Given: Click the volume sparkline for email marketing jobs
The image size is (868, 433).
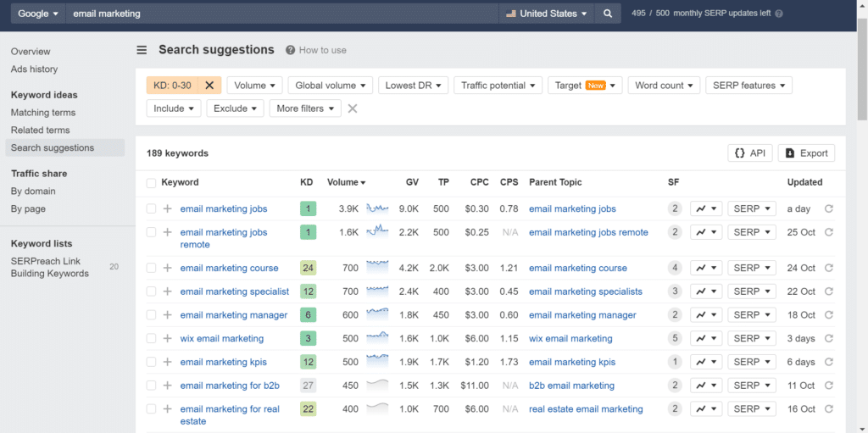Looking at the screenshot, I should point(377,208).
